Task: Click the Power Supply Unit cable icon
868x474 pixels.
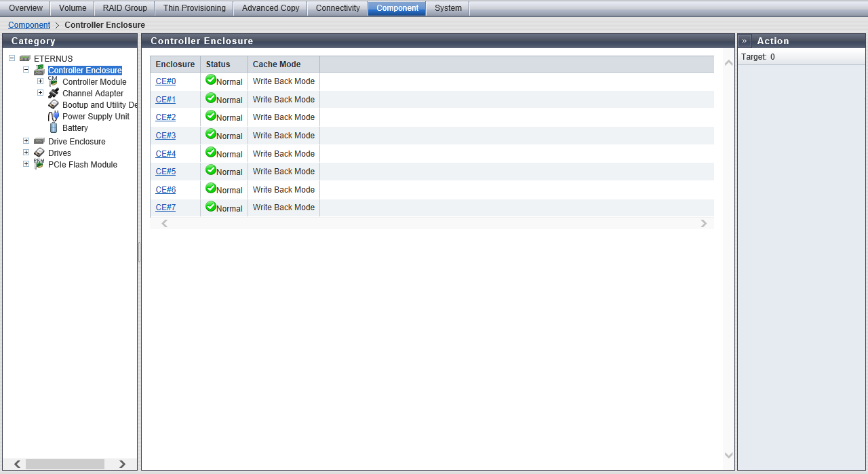Action: pos(54,116)
